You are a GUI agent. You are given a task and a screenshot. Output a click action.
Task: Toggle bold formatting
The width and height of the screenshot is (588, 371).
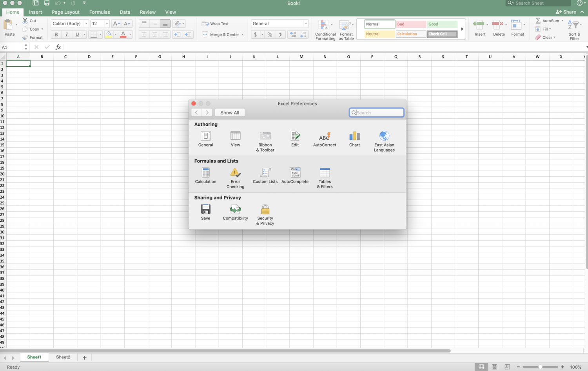click(56, 34)
